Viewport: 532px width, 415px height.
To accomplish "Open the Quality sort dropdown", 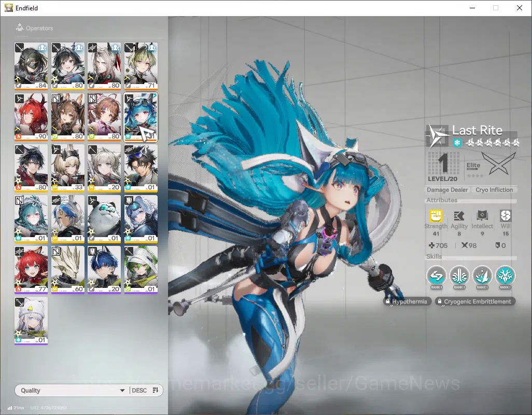I will pos(72,391).
